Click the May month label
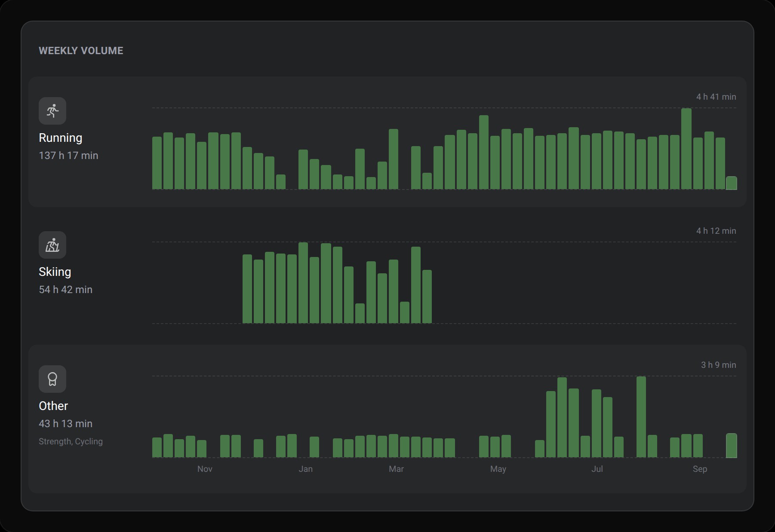The height and width of the screenshot is (532, 775). coord(498,469)
